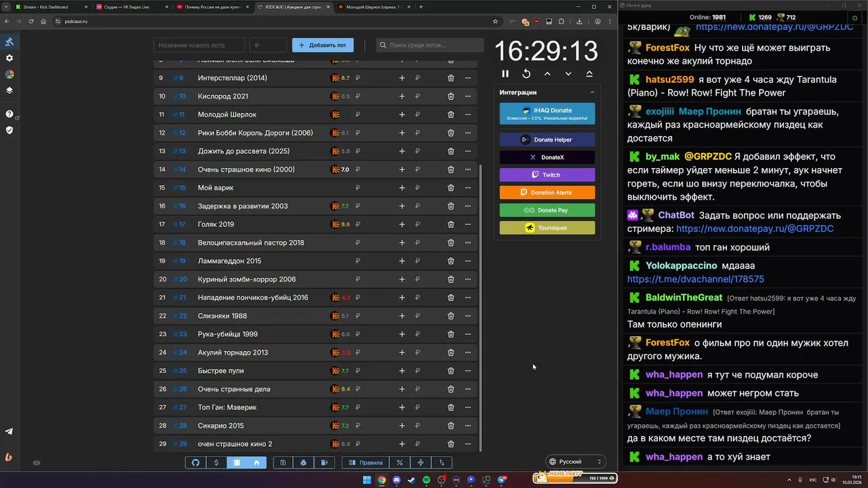Screen dimensions: 868x488
Task: Pause the auction timer
Action: 505,74
